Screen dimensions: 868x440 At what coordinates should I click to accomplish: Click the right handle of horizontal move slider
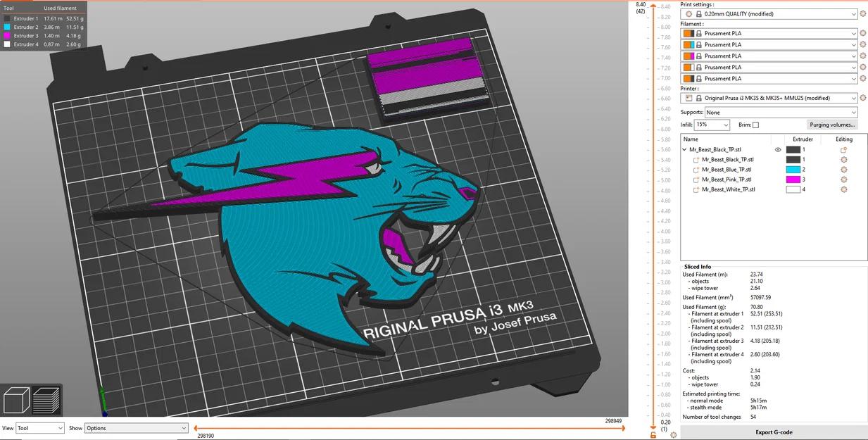pyautogui.click(x=623, y=428)
